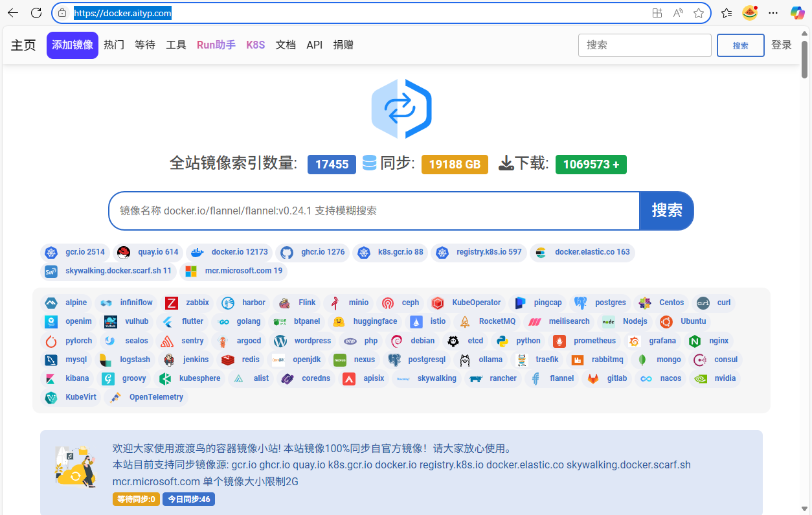Select the rabbitmq image tag
This screenshot has width=812, height=515.
pos(598,360)
